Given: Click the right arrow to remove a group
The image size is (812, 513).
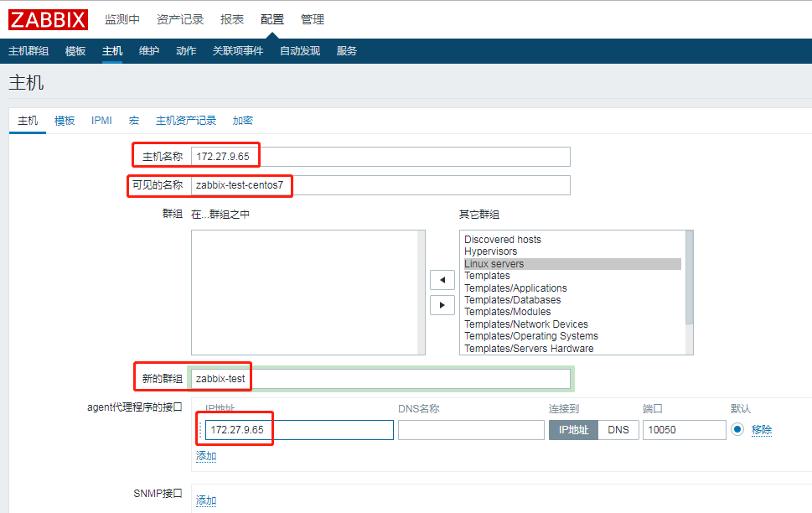Looking at the screenshot, I should point(442,304).
